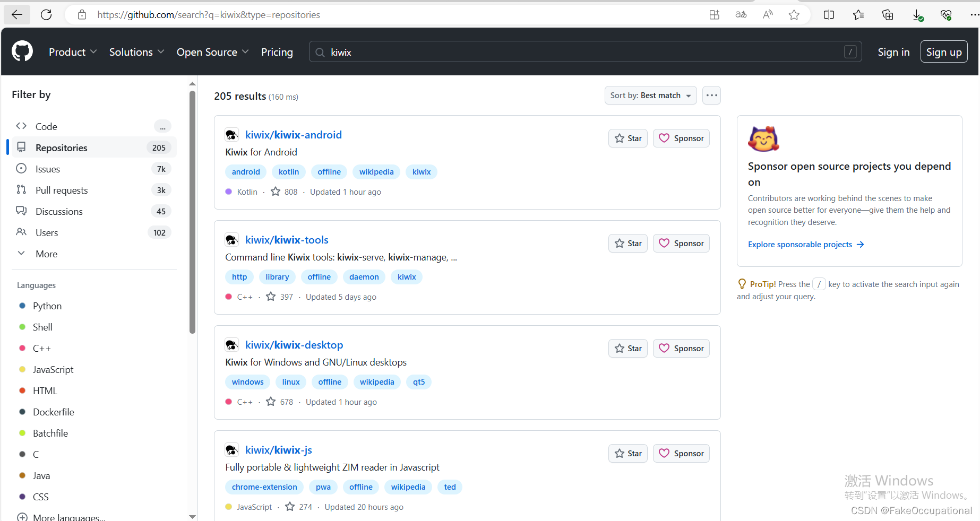Viewport: 980px width, 521px height.
Task: Filter by Shell language
Action: click(42, 327)
